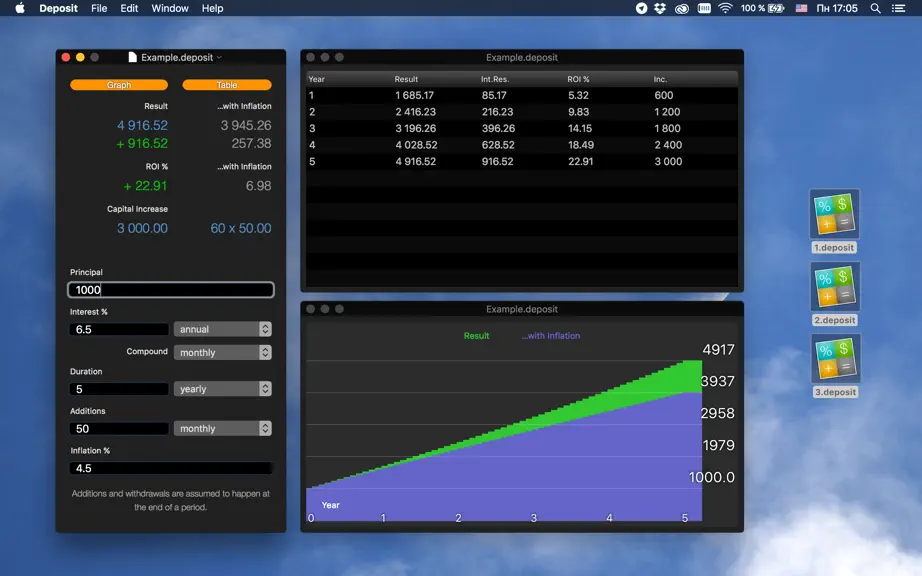Open Notification Center list icon

pos(898,8)
